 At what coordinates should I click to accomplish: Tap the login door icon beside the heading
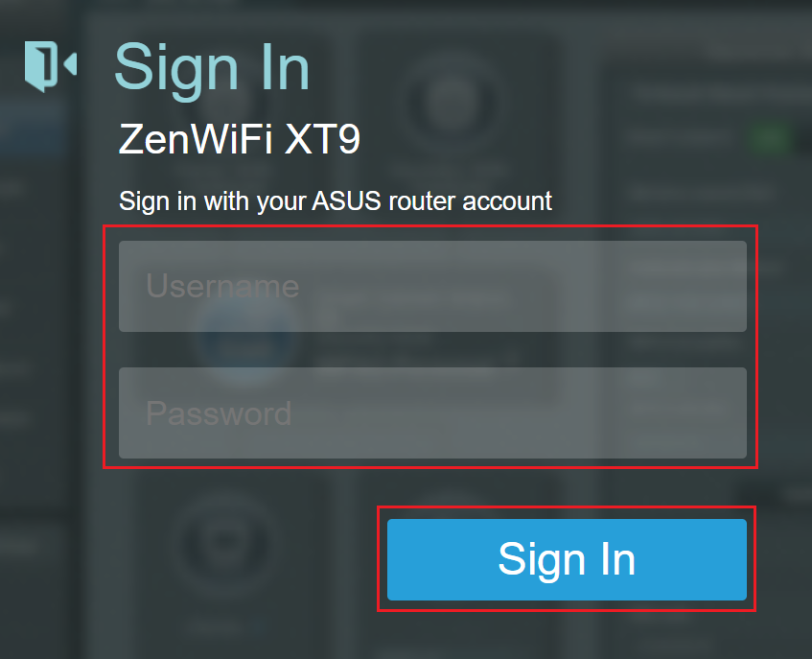[x=50, y=66]
